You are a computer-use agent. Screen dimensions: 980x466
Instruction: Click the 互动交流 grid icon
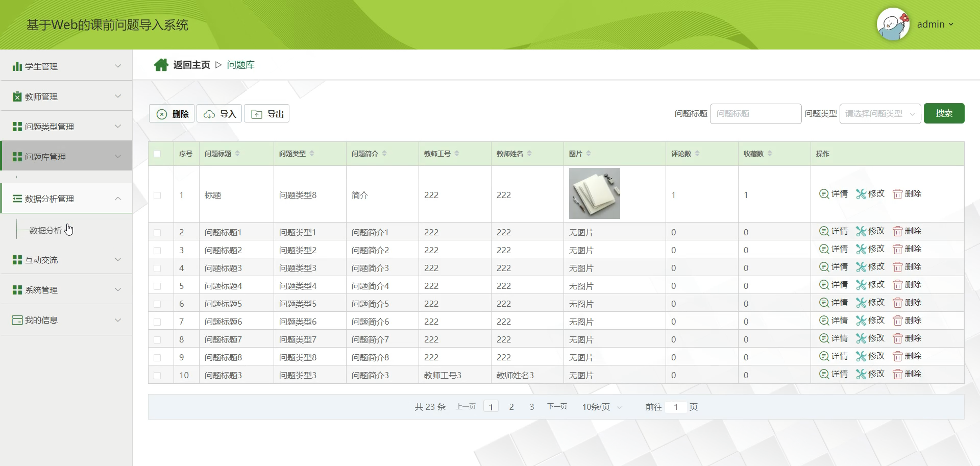pyautogui.click(x=17, y=260)
